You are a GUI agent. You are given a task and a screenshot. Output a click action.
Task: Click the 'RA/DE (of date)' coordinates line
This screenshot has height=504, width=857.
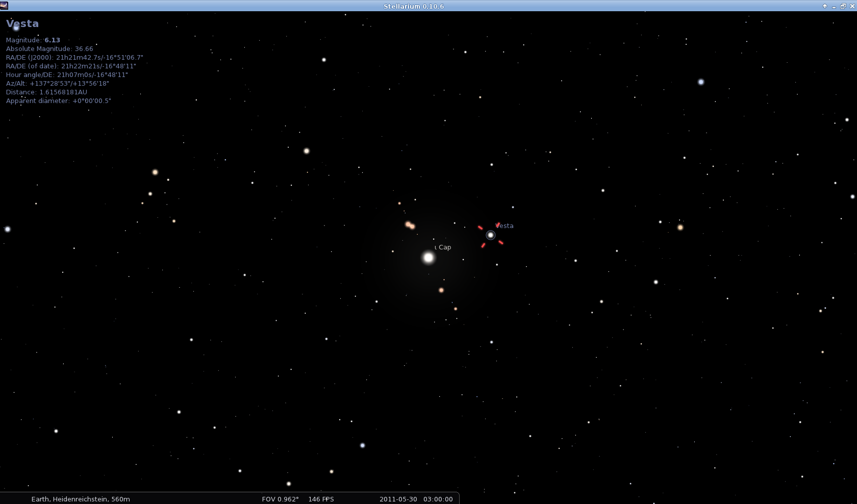[71, 66]
